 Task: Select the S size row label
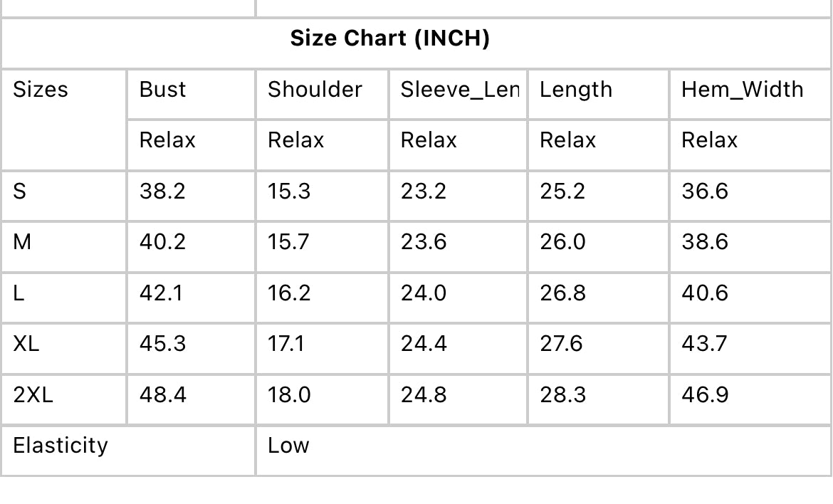click(20, 191)
